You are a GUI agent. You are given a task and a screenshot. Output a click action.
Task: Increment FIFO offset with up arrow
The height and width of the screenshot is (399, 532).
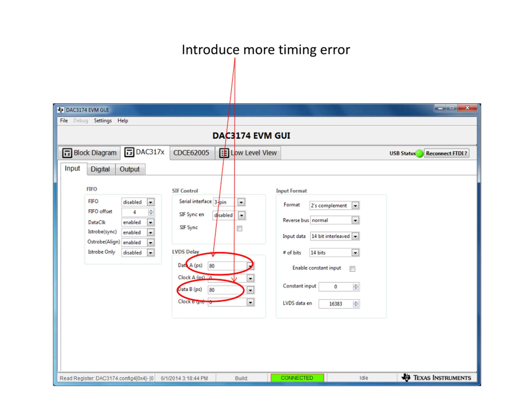pos(151,211)
